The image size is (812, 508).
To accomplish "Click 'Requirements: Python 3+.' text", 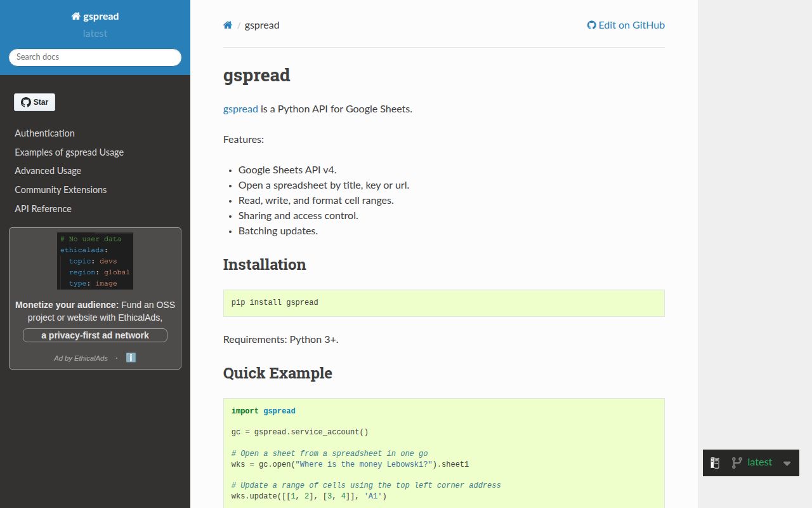I will 281,340.
